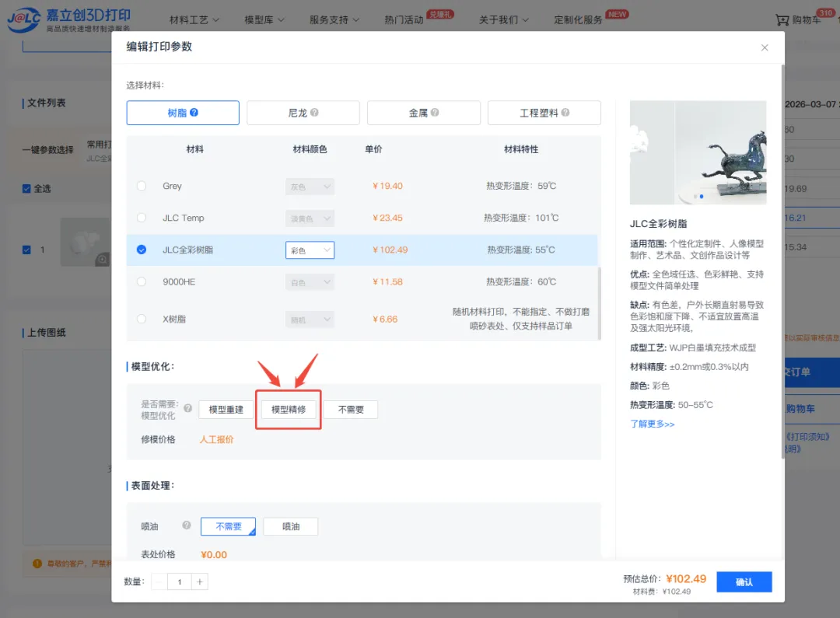840x618 pixels.
Task: Follow the 了解更多>> link
Action: tap(652, 424)
